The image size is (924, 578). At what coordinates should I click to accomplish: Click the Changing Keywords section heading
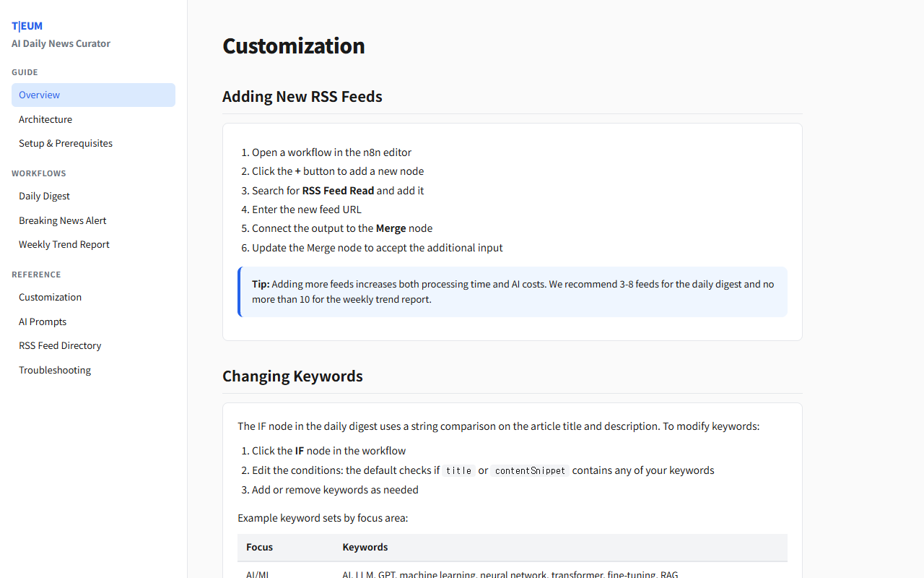[292, 376]
